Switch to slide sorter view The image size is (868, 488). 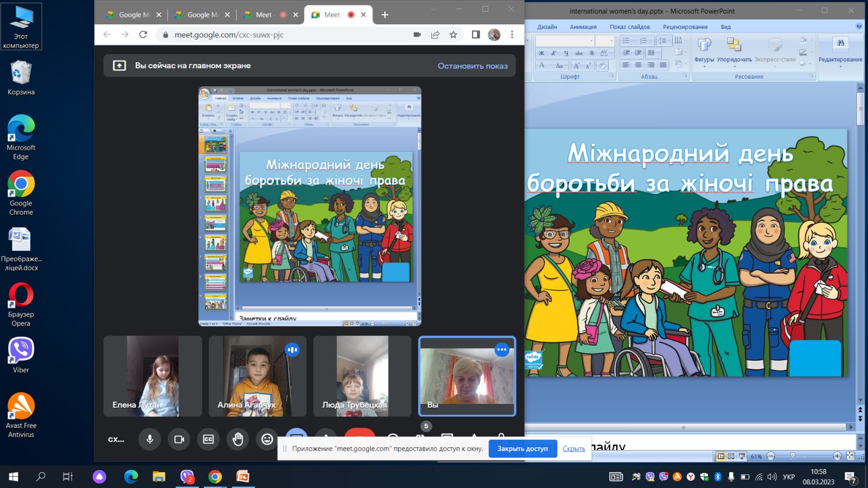point(731,456)
